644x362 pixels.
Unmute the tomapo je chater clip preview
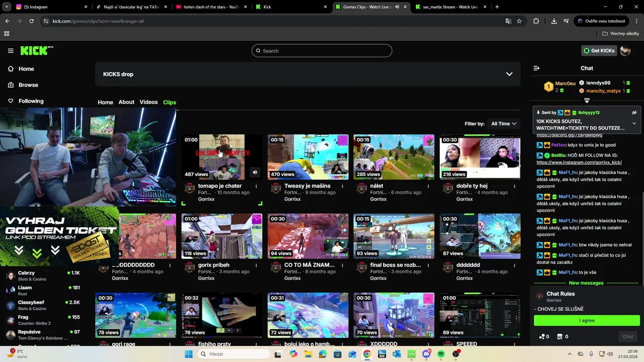click(x=255, y=172)
